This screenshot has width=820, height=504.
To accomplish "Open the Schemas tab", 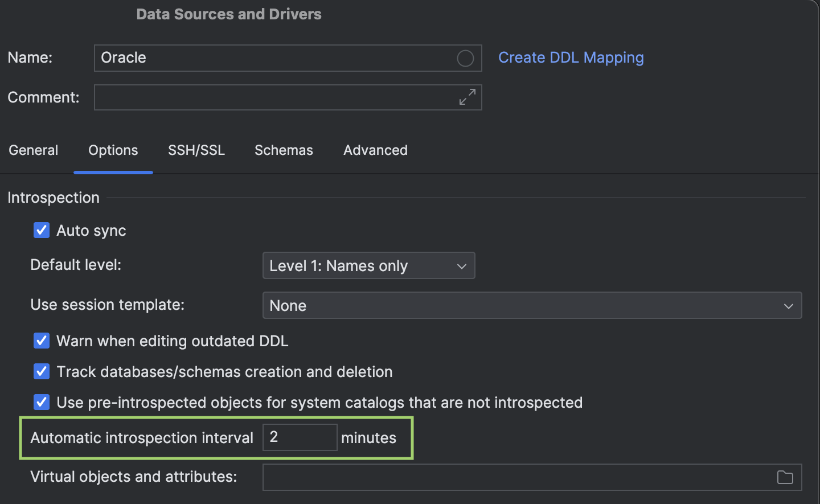I will tap(284, 150).
